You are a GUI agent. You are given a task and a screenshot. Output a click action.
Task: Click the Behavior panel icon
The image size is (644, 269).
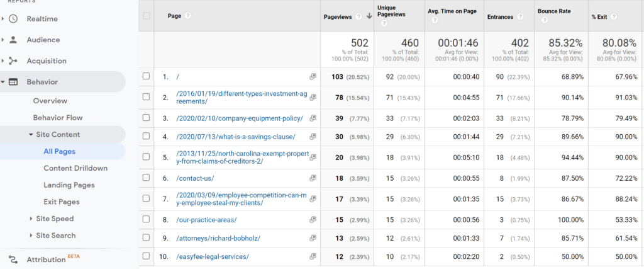pyautogui.click(x=13, y=82)
